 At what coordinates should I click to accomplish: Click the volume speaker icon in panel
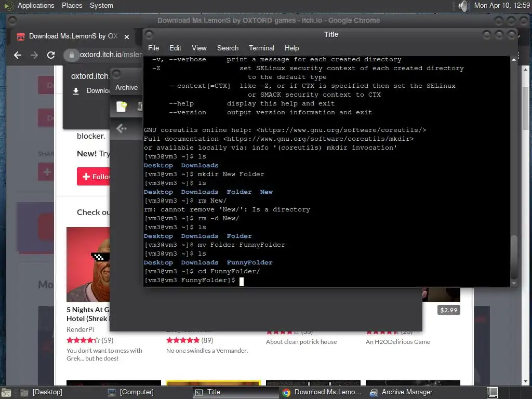pos(463,6)
